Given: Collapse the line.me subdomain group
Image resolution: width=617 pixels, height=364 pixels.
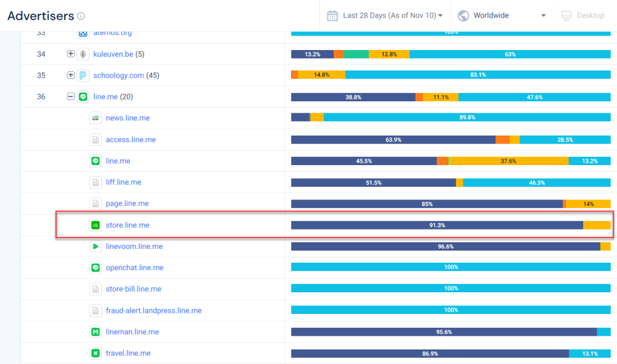Looking at the screenshot, I should tap(70, 96).
